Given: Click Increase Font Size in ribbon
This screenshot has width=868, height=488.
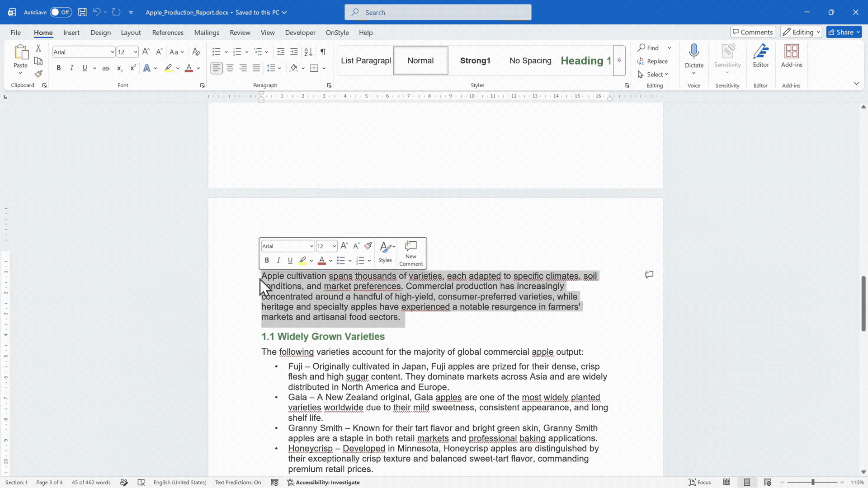Looking at the screenshot, I should (x=146, y=52).
